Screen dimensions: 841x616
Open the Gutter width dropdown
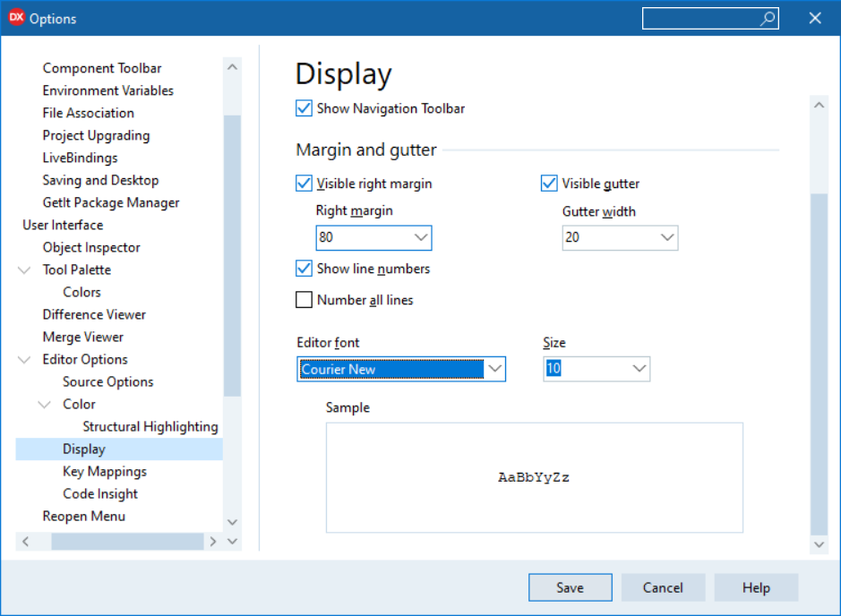point(667,237)
